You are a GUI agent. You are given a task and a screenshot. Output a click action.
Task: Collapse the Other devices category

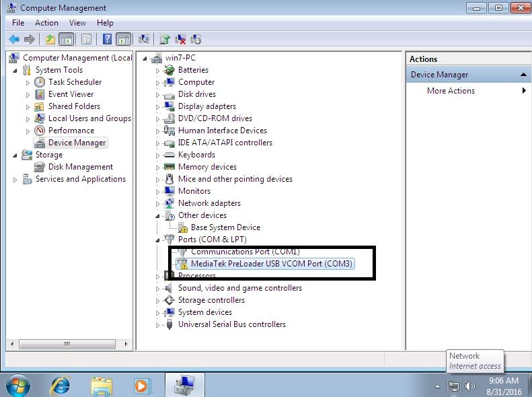(x=157, y=216)
